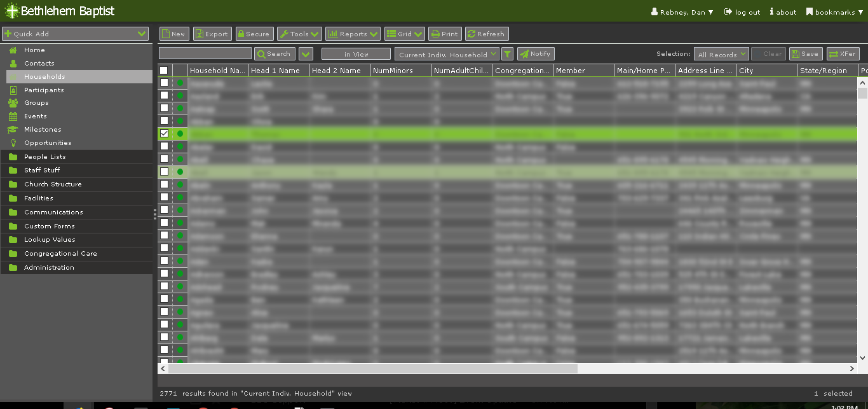Open the about info link

783,11
